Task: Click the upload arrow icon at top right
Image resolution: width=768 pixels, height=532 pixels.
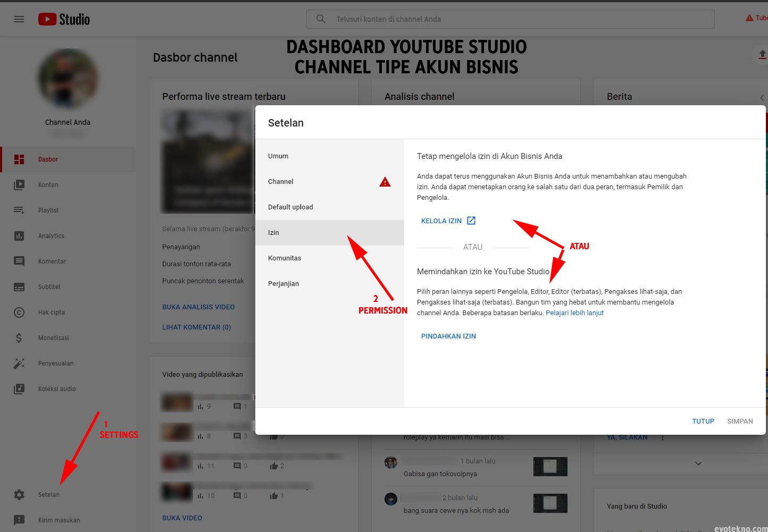Action: tap(762, 54)
